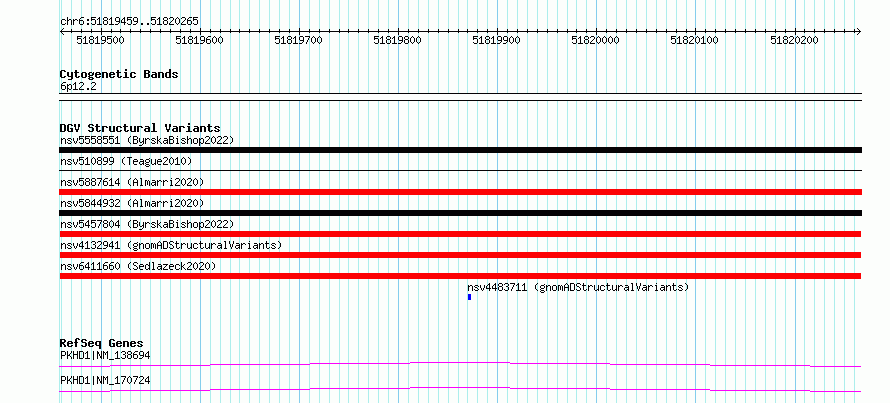Click the 51820200 ruler position
The height and width of the screenshot is (403, 890).
coord(794,40)
